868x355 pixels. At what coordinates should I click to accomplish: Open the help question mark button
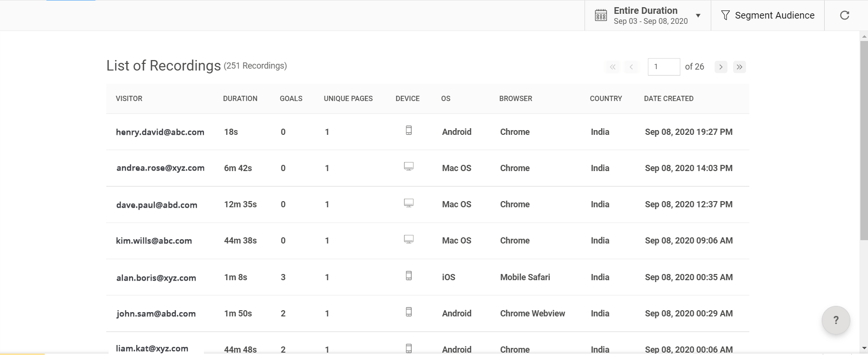(836, 320)
